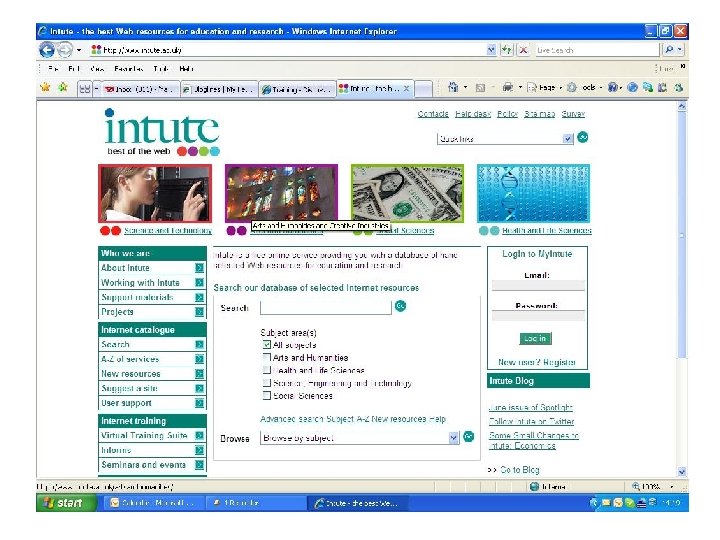This screenshot has height=540, width=720.
Task: Open the View menu
Action: (x=97, y=69)
